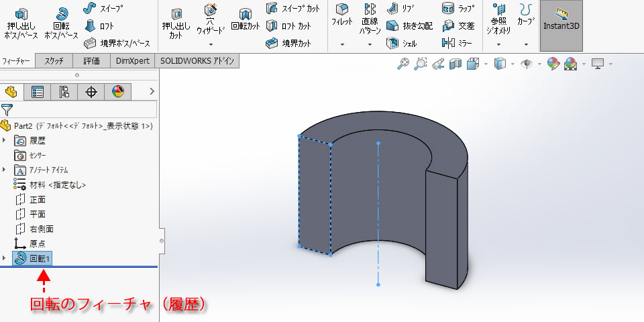Open the ConfigurationManager panel tab

64,92
